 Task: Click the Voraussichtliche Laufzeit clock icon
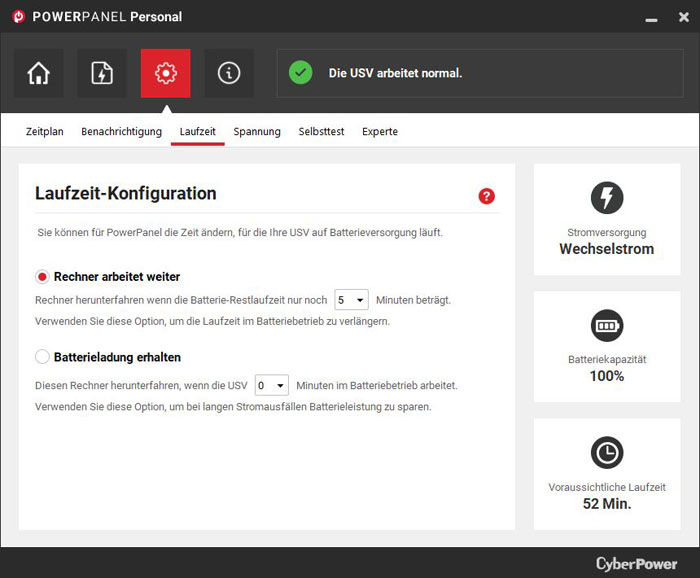coord(607,453)
